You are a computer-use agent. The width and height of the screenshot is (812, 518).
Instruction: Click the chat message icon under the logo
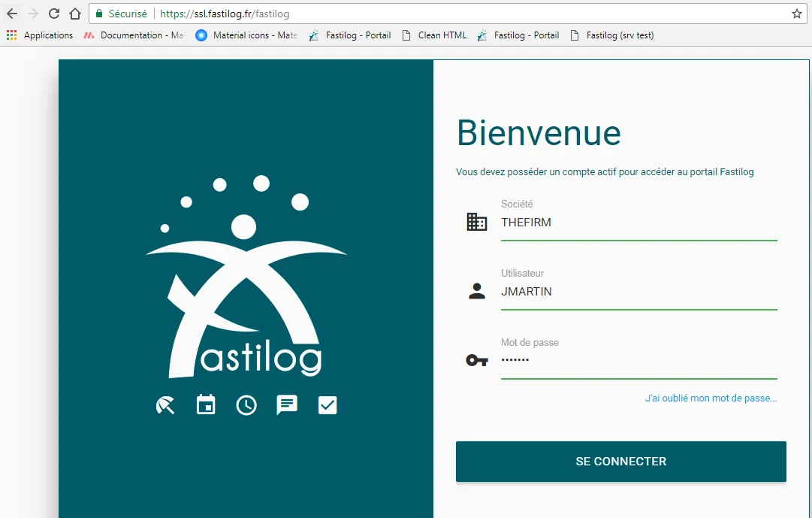tap(287, 405)
